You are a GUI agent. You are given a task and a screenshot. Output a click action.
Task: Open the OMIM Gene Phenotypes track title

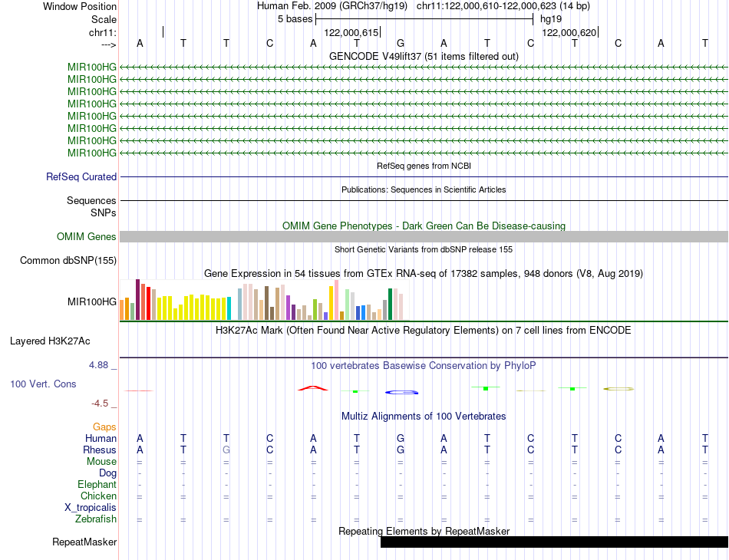(424, 226)
